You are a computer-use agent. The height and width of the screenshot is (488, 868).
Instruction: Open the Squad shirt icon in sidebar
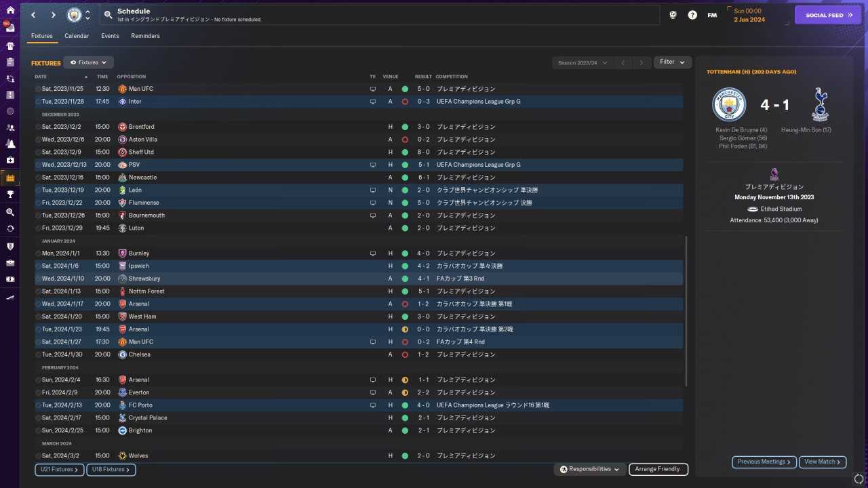(10, 46)
